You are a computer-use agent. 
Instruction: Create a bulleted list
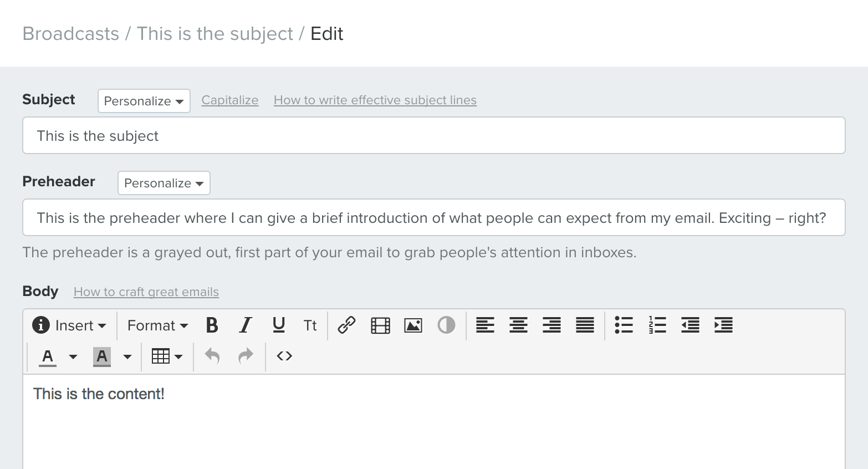tap(624, 325)
